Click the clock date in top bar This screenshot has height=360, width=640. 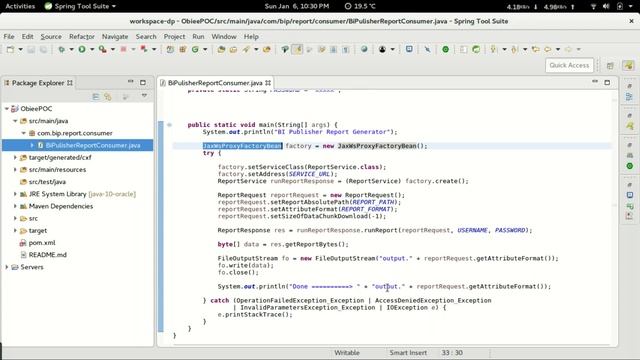coord(297,6)
